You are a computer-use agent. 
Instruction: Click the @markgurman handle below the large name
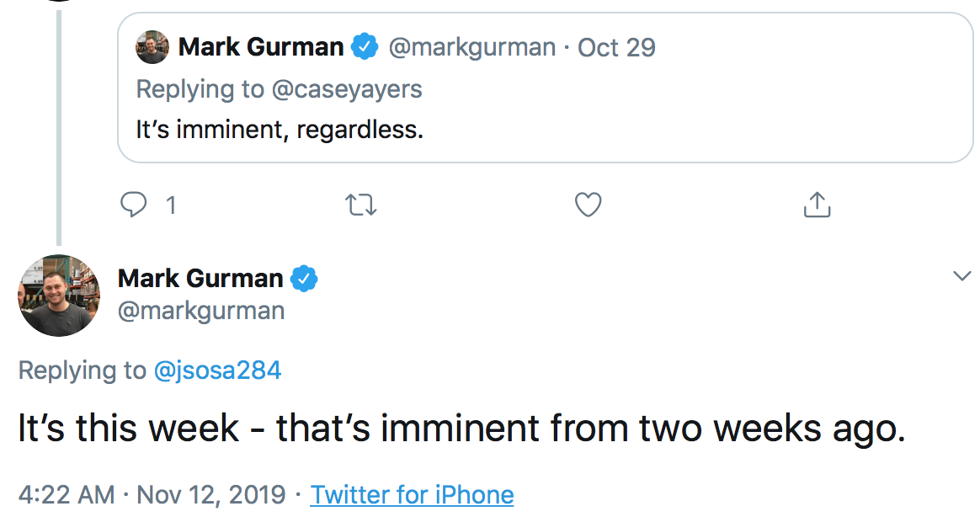(x=201, y=311)
